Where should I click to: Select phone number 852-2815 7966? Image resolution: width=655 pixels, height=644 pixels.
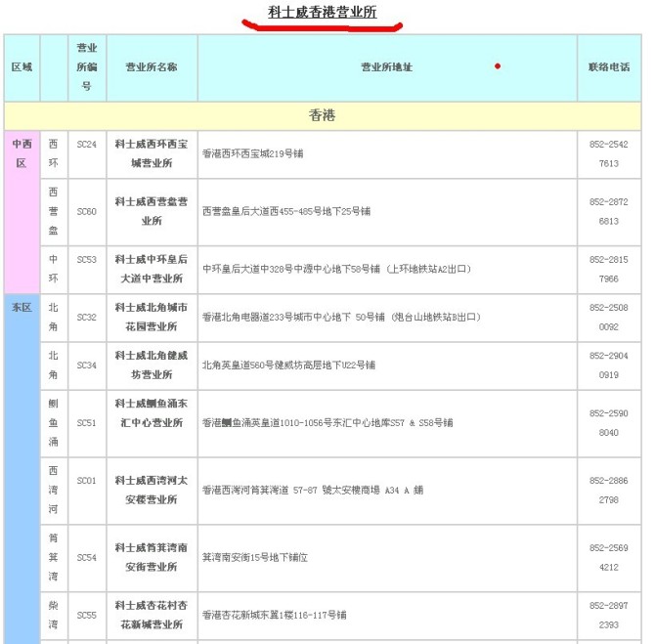point(609,269)
